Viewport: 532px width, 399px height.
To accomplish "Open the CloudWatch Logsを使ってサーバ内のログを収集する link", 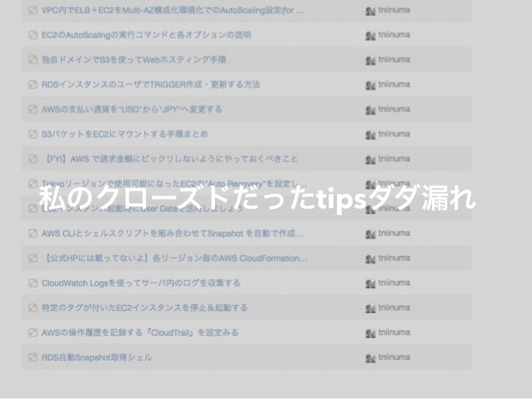I will point(141,282).
